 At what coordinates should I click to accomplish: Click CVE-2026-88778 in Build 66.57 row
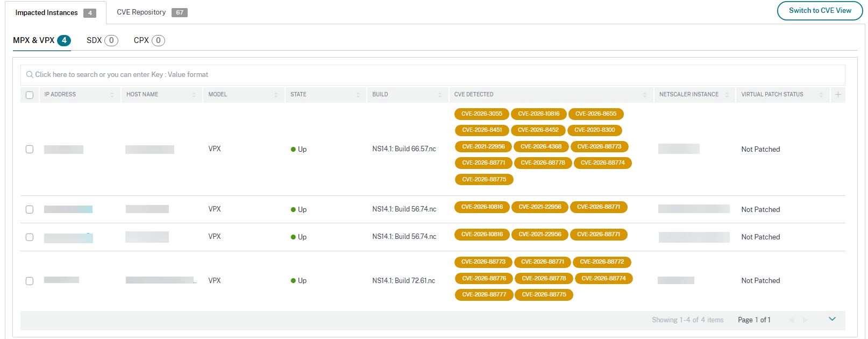click(x=543, y=163)
